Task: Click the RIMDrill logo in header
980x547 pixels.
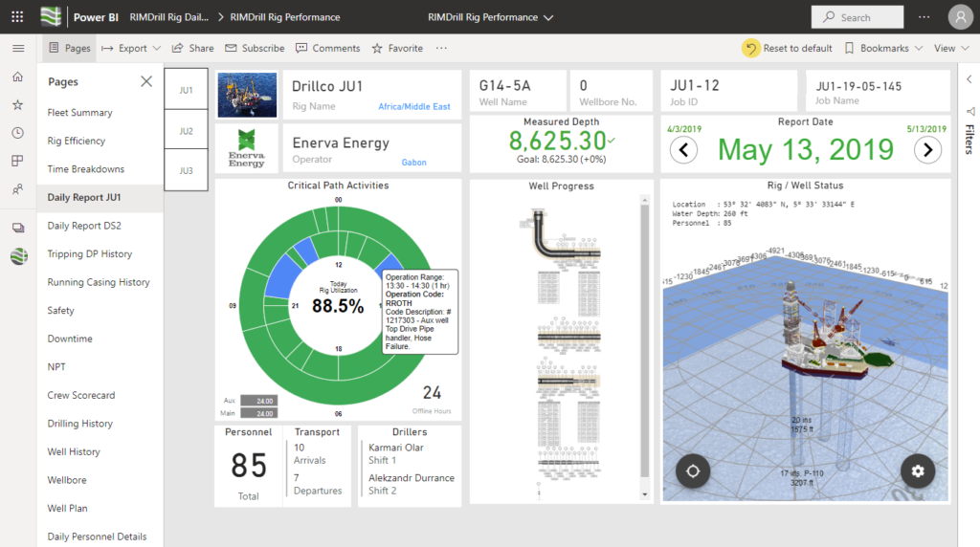Action: [51, 17]
